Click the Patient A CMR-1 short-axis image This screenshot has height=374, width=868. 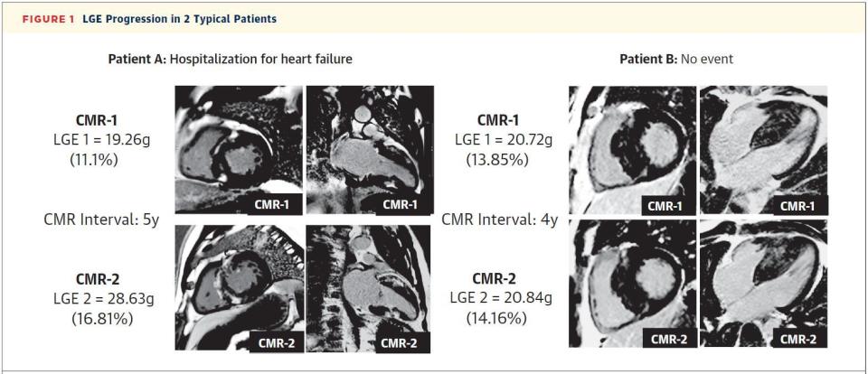238,150
